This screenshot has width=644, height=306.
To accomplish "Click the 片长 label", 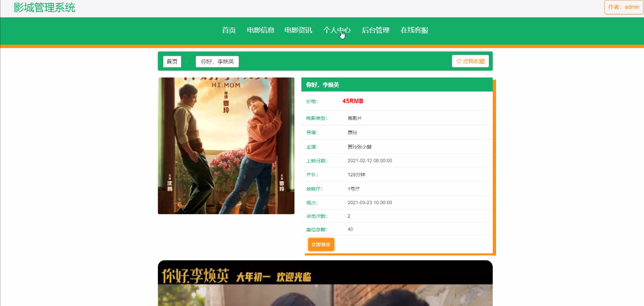I will [x=312, y=175].
